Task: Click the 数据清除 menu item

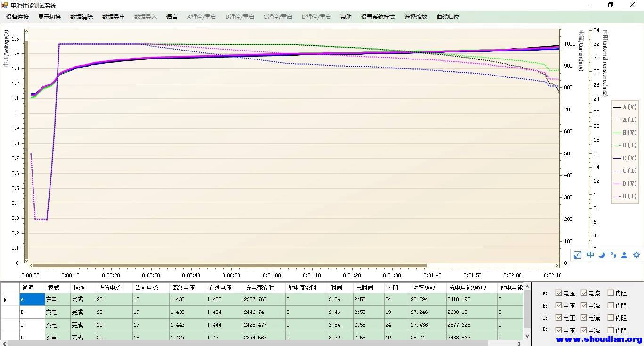Action: pos(82,17)
